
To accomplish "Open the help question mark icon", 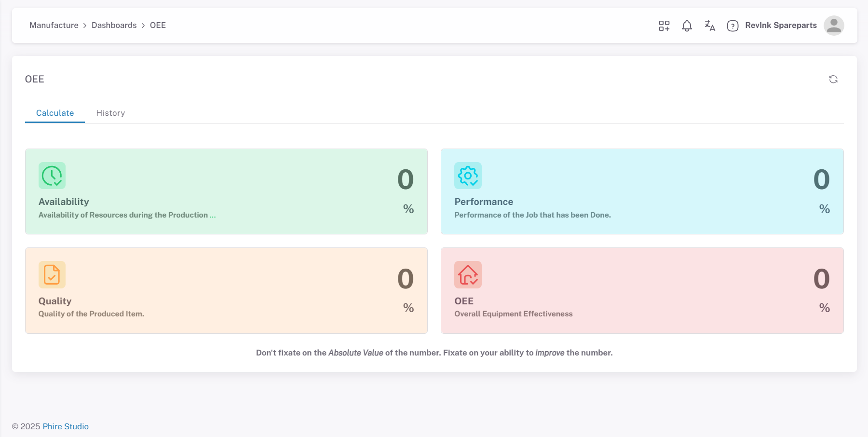I will click(732, 26).
